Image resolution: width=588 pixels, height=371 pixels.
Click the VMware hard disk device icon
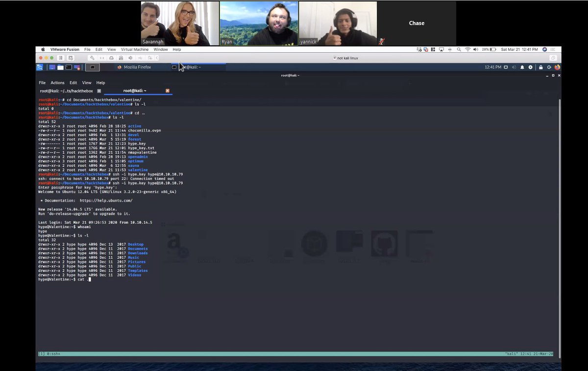click(x=111, y=58)
